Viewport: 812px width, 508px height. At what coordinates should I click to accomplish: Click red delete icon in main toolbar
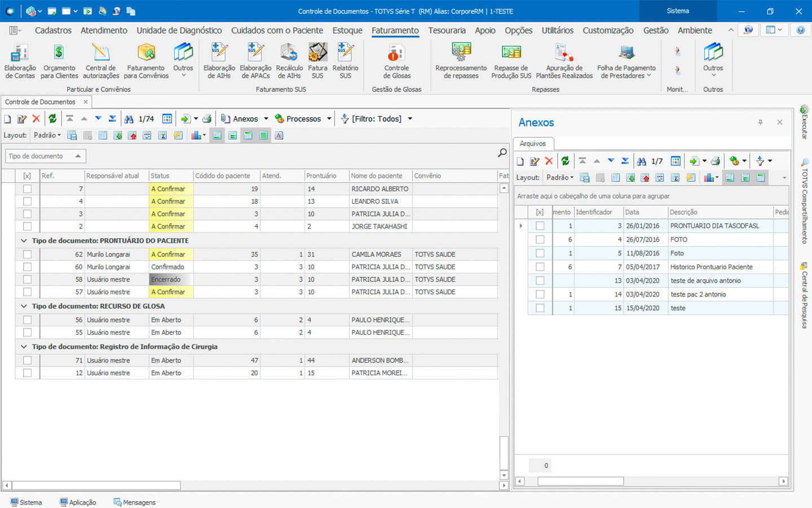[x=36, y=119]
